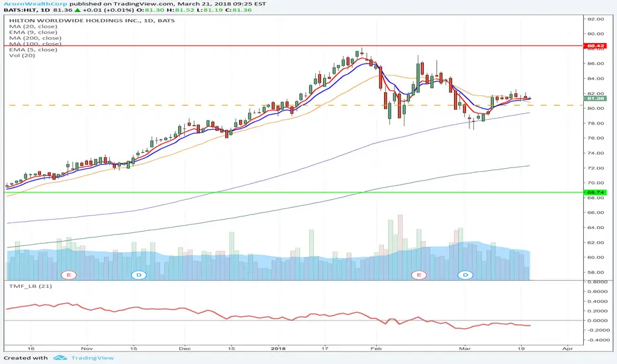Open the AcornWealthCorp publisher link
Viewport: 617px width, 364px height.
tap(35, 3)
